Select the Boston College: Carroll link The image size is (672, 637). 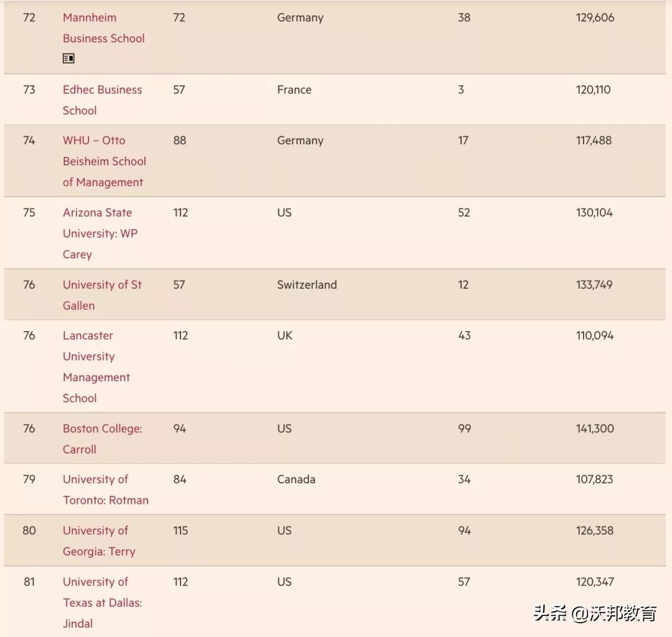click(102, 439)
